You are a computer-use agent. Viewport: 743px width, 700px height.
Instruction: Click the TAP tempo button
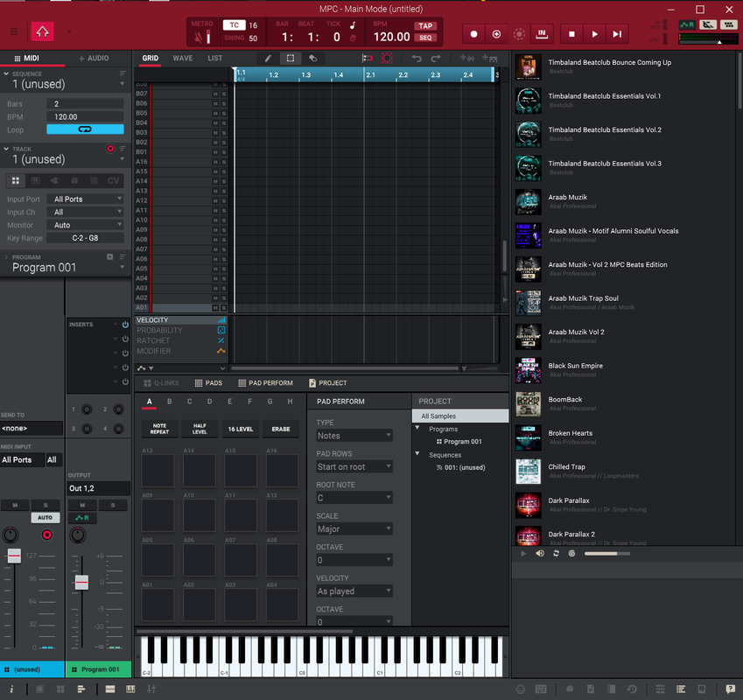click(x=425, y=26)
